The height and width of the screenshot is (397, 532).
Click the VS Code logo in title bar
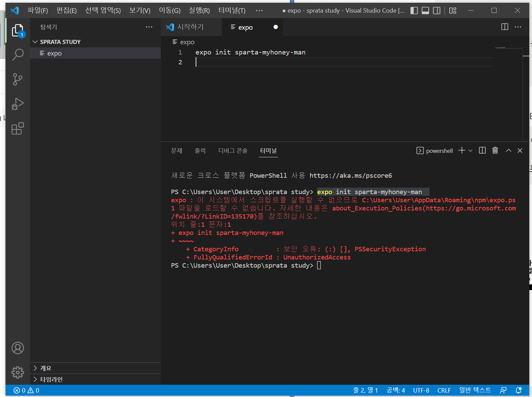pos(15,11)
